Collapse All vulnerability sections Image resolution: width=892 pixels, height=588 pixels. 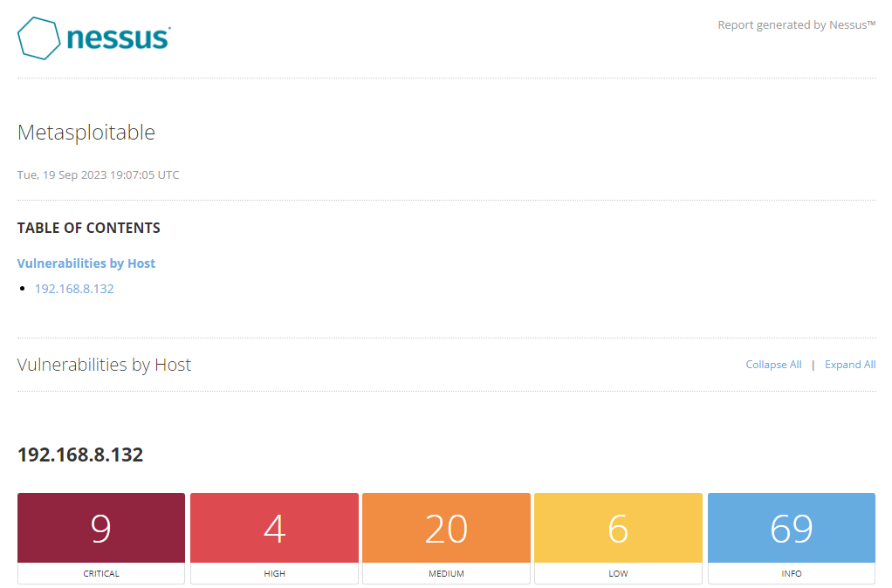pos(773,365)
